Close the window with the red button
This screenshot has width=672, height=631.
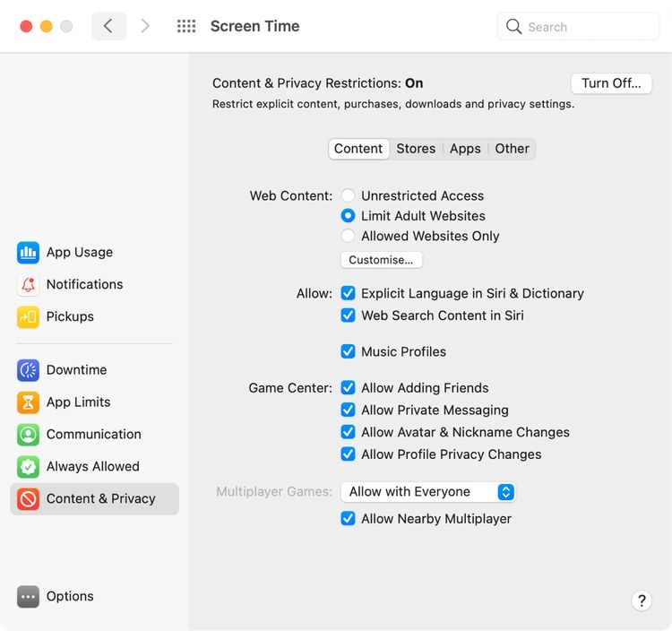pos(26,27)
